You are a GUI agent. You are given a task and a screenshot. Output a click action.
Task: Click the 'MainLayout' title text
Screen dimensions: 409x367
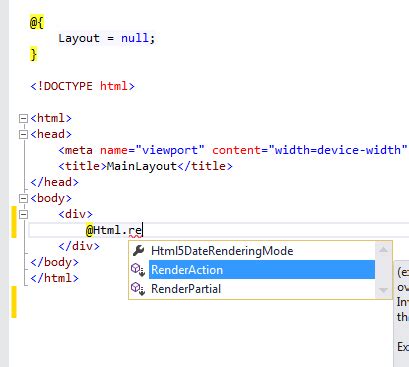pos(142,166)
